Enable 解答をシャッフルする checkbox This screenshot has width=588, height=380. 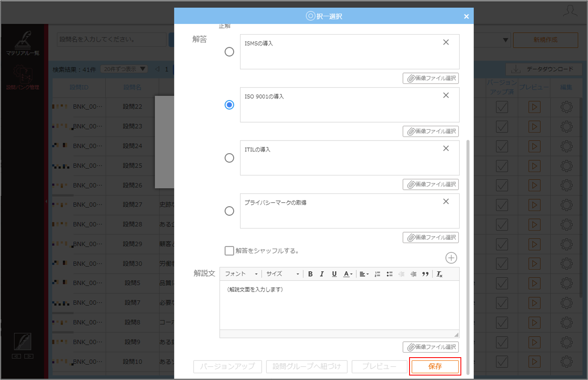click(x=229, y=250)
